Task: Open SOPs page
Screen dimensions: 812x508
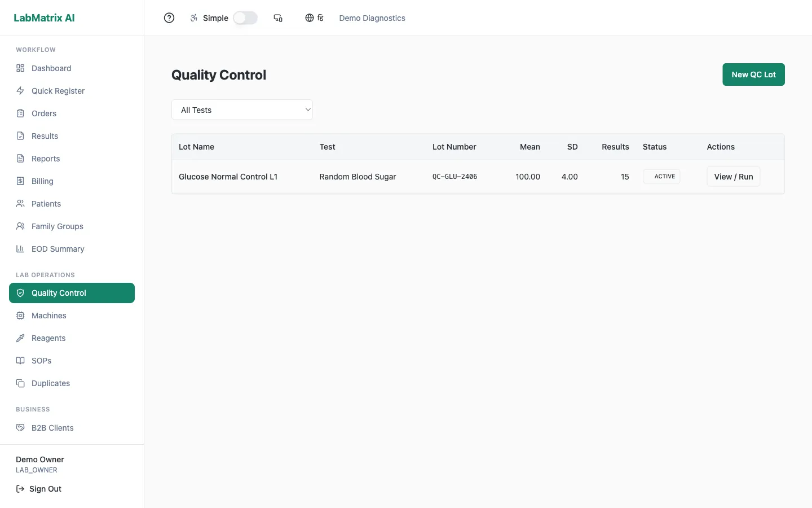Action: 72,361
